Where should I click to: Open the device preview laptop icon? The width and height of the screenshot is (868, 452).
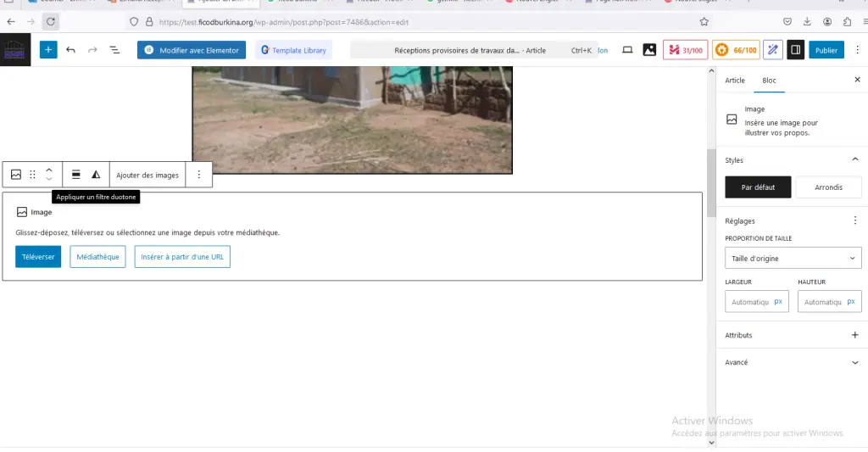[x=627, y=50]
